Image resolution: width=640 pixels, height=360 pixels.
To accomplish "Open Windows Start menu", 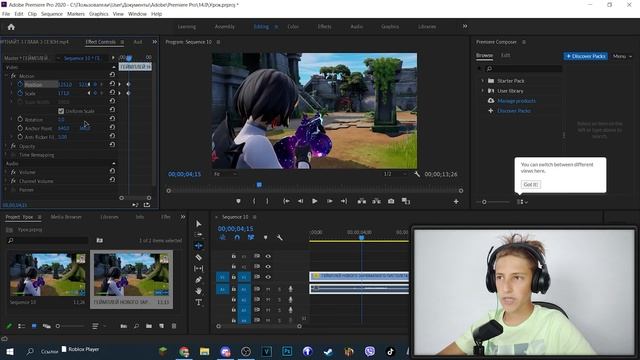I will click(9, 351).
